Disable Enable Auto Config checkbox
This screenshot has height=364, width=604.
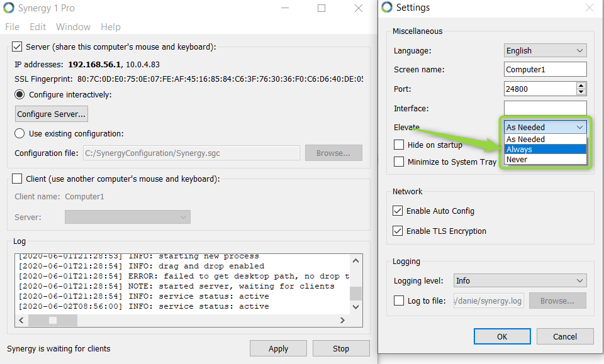(398, 211)
